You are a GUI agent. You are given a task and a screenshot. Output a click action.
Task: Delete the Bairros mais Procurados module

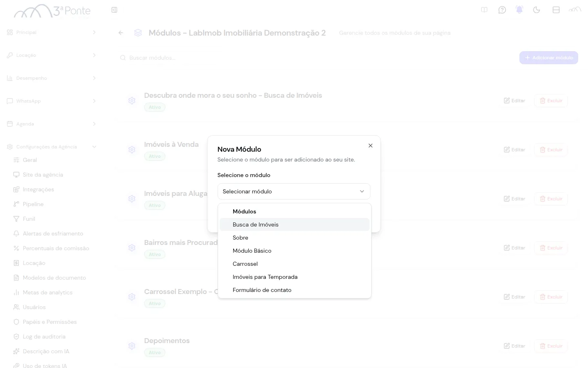coord(551,248)
